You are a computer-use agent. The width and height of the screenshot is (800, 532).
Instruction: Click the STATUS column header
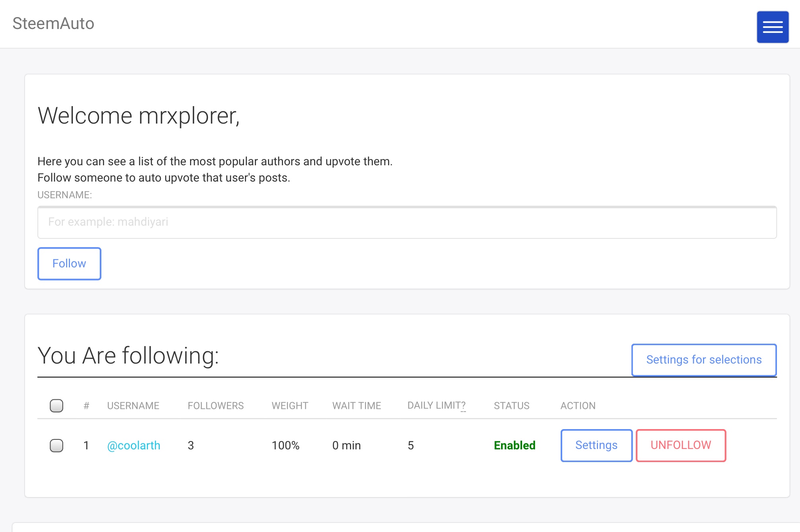(x=511, y=406)
